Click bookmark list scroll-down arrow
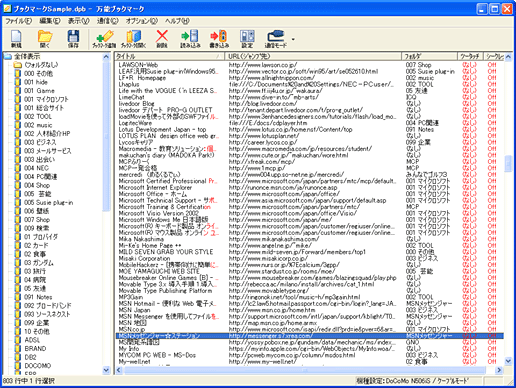The image size is (516, 388). coord(508,361)
